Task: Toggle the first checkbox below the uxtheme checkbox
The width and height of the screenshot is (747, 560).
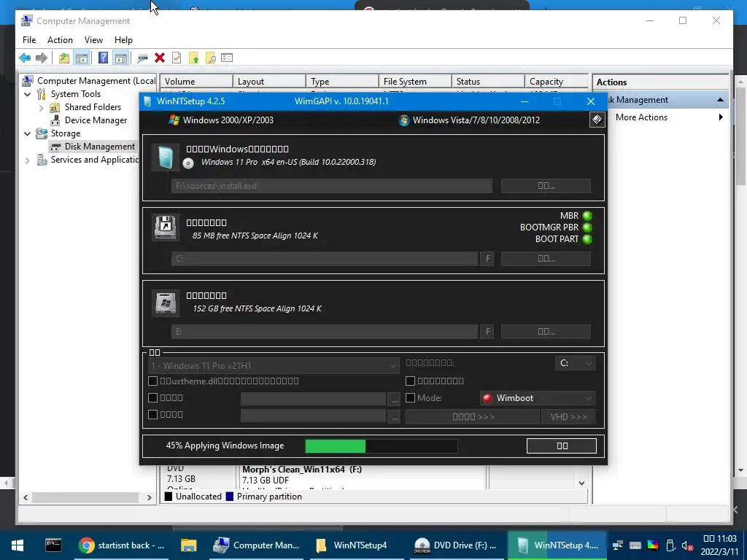Action: point(153,397)
